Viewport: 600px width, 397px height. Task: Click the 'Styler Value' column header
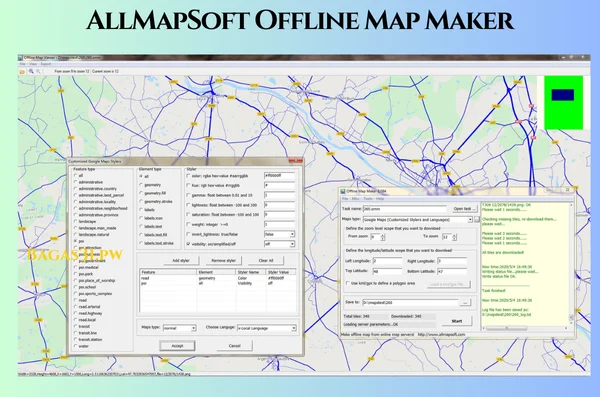281,272
